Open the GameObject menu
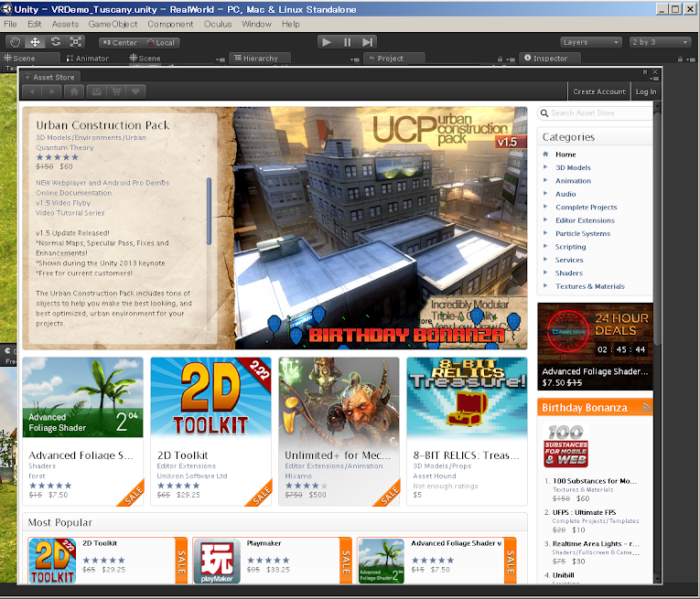The image size is (700, 599). point(113,24)
